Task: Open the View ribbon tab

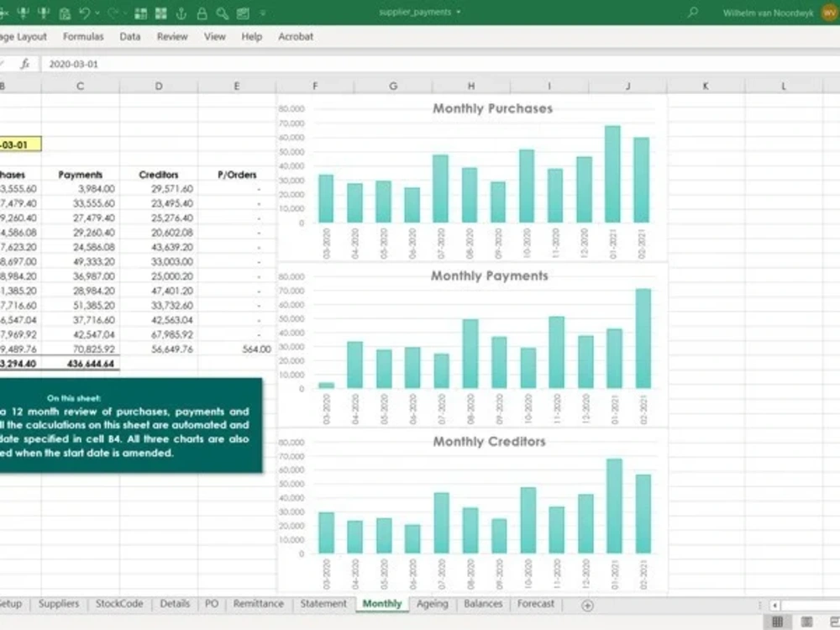Action: click(x=214, y=36)
